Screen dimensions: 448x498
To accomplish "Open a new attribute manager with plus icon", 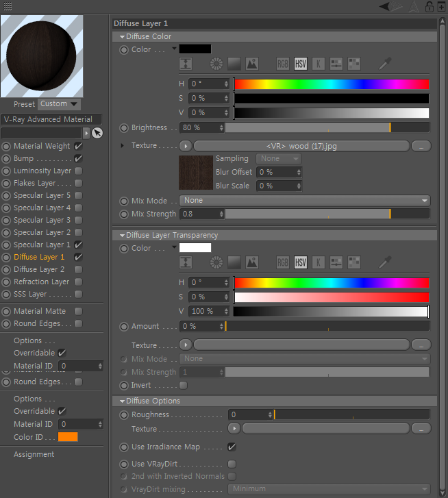I will point(440,6).
